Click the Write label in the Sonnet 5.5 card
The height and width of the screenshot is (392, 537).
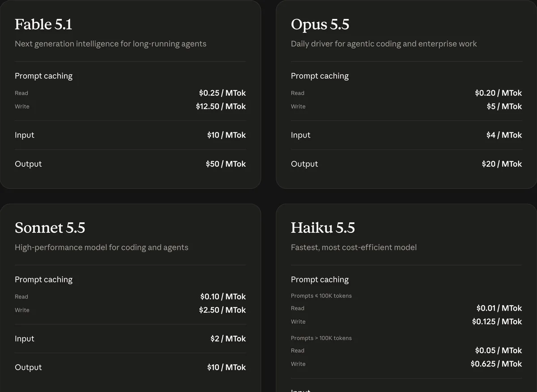tap(22, 310)
